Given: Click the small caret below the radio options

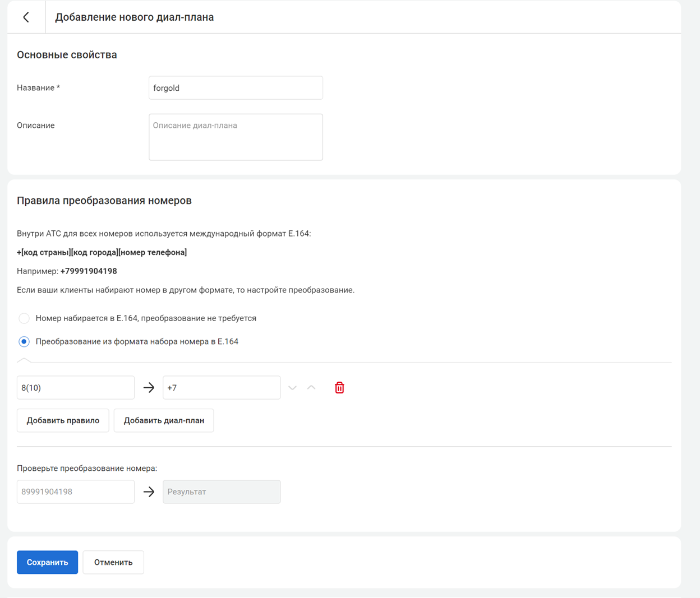Looking at the screenshot, I should [x=24, y=360].
